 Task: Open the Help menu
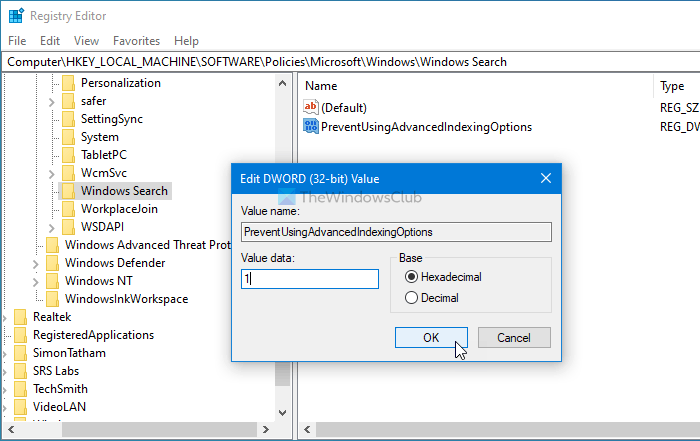pos(186,41)
